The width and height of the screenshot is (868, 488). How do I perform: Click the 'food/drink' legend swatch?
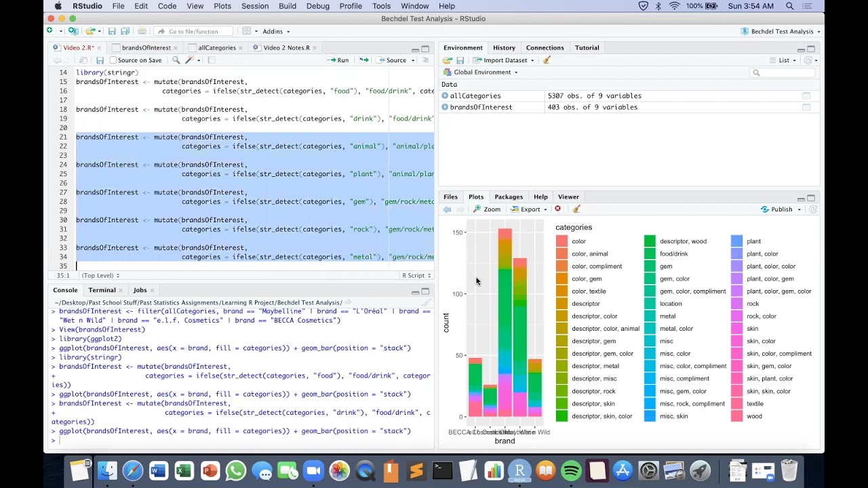coord(650,253)
